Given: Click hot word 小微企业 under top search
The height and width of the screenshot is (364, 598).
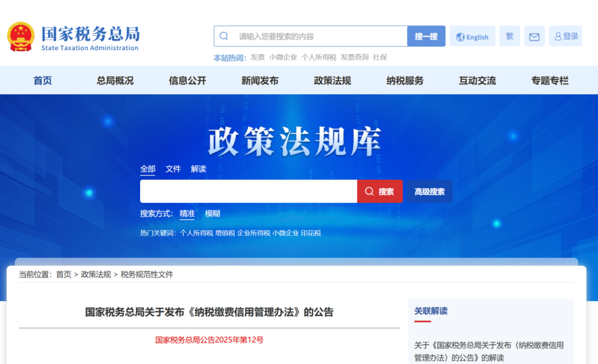Looking at the screenshot, I should pos(283,57).
